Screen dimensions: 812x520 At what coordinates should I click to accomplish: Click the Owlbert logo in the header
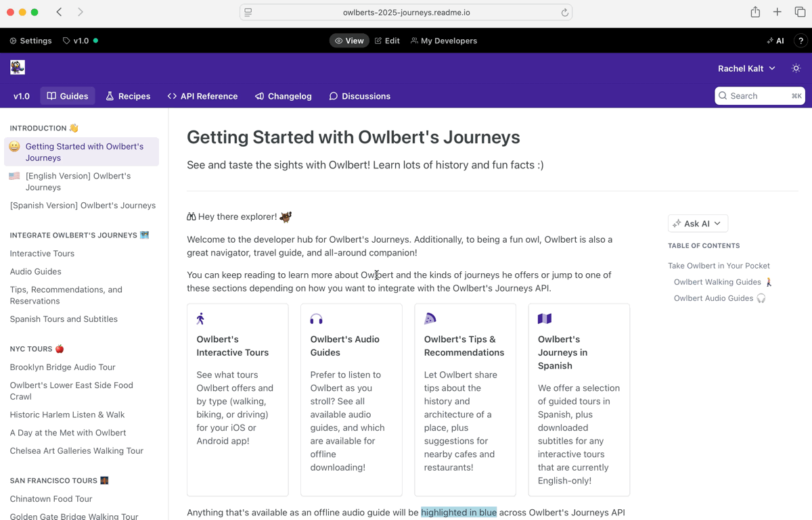coord(18,67)
